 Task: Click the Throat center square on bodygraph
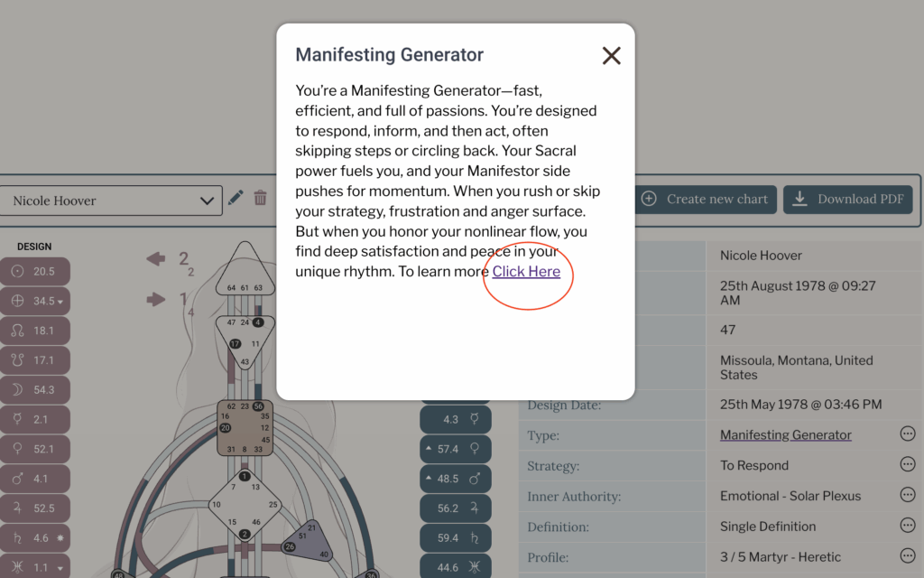(x=245, y=428)
